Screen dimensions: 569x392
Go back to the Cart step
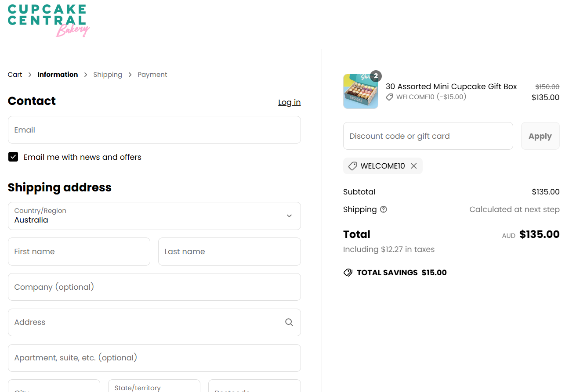click(x=14, y=74)
